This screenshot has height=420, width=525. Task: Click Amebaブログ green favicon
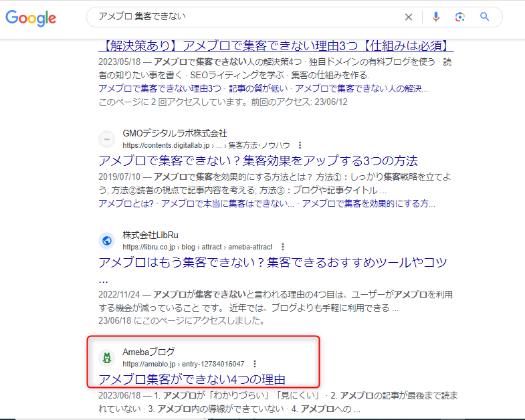pos(107,358)
